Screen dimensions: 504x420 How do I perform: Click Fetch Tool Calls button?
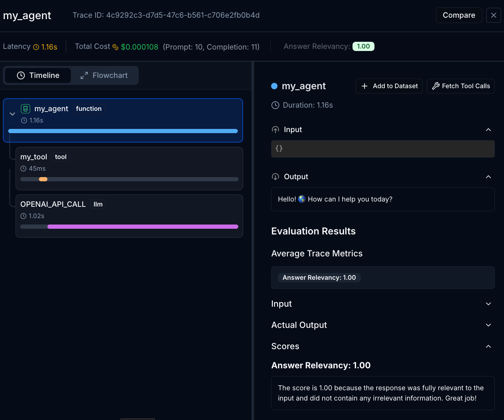(461, 86)
